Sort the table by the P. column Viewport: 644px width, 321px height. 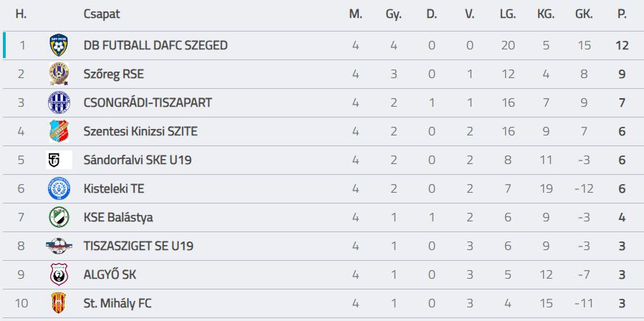(621, 14)
